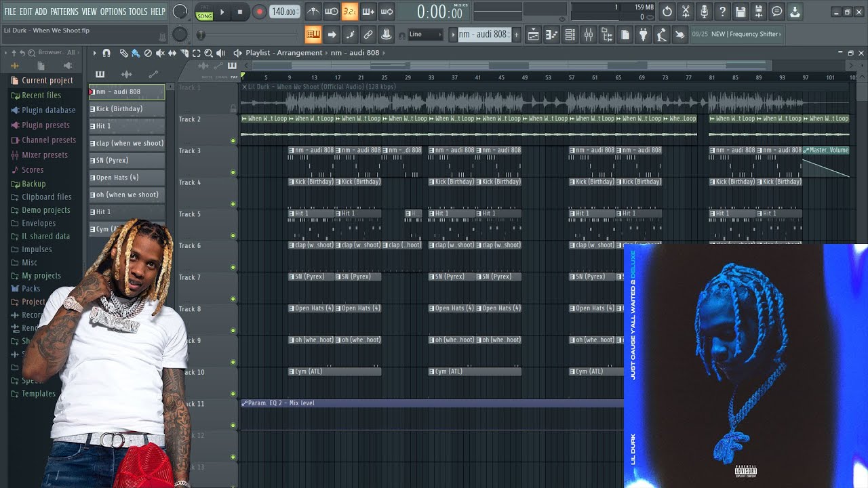Click the note-grouping stamp icon
This screenshot has height=488, width=868.
tap(386, 35)
